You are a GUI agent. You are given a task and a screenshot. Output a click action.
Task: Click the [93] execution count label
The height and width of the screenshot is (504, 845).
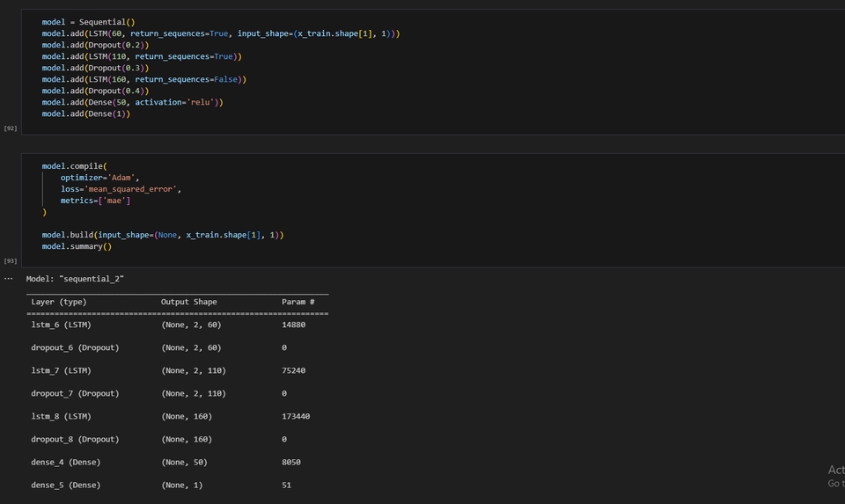click(11, 260)
